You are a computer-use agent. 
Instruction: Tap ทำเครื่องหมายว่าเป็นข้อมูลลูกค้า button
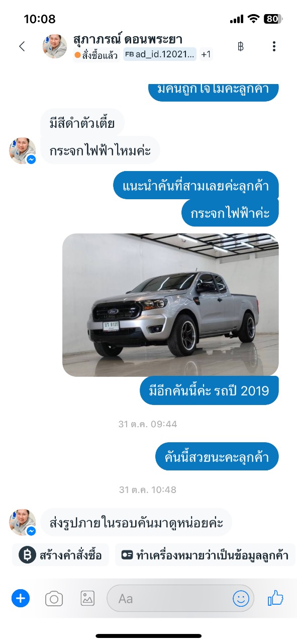pos(205,555)
